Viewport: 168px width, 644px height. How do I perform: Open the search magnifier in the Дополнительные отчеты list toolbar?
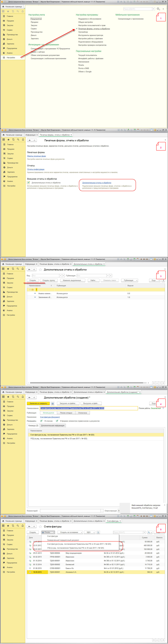(17, 268)
